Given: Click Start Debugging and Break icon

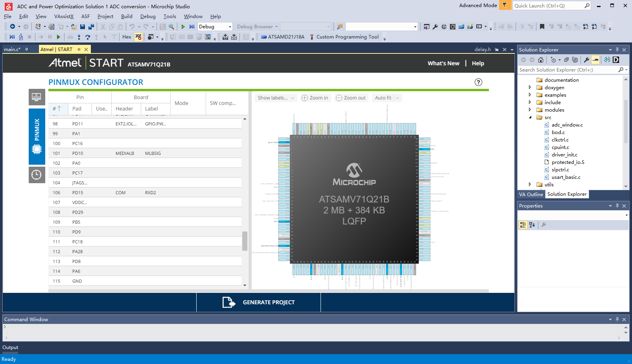Looking at the screenshot, I should 192,27.
